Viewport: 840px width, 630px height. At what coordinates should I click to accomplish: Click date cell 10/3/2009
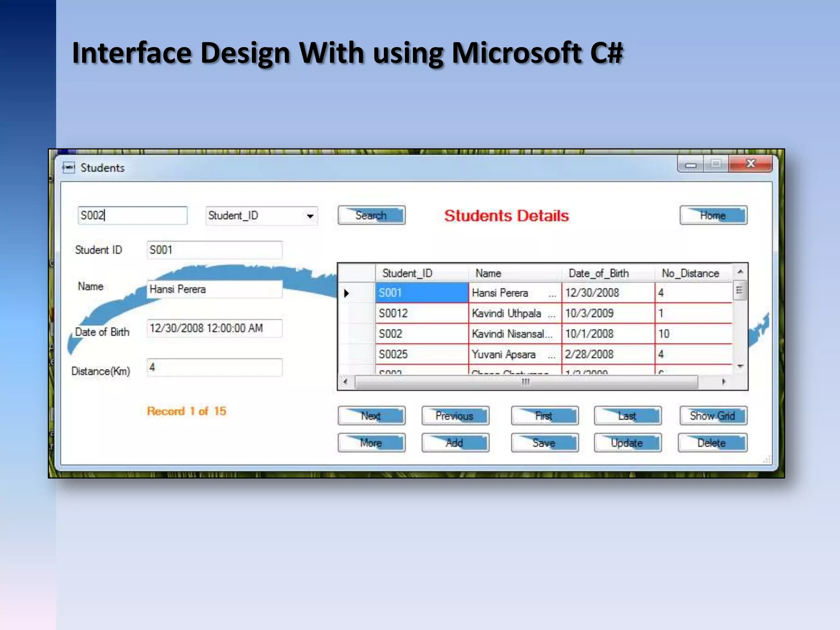coord(608,313)
